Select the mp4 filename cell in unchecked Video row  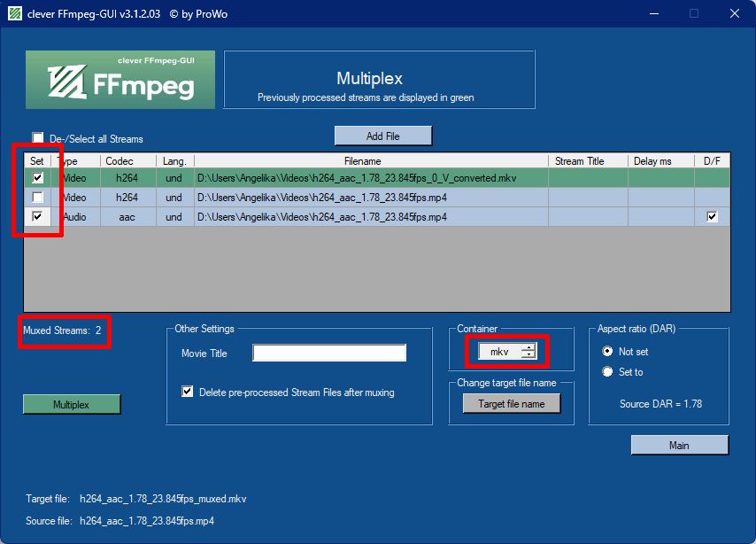tap(371, 198)
